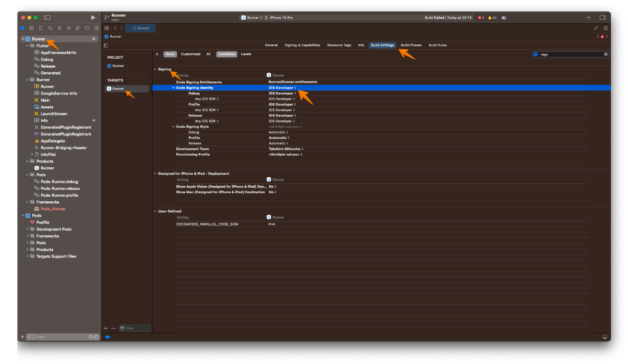Open the Issue navigator warning triangle
This screenshot has width=628, height=364.
[x=59, y=28]
